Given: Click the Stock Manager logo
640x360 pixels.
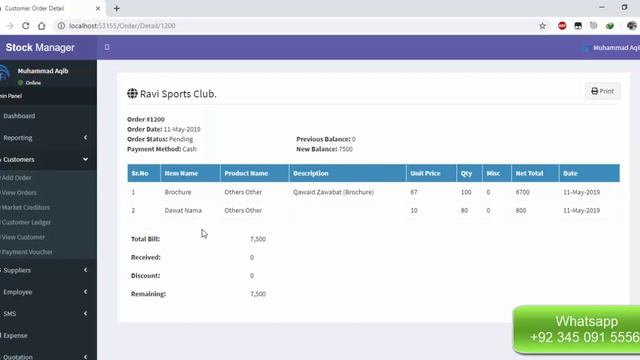Looking at the screenshot, I should 40,47.
